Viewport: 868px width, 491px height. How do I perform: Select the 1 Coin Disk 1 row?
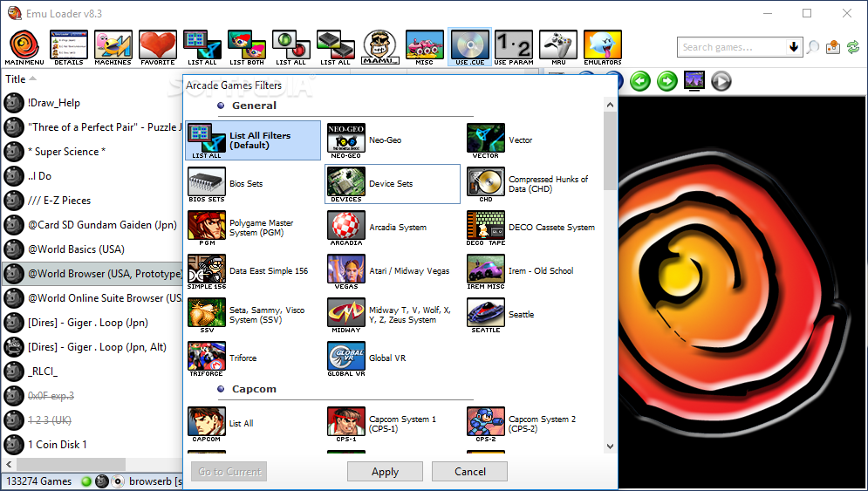(x=92, y=445)
